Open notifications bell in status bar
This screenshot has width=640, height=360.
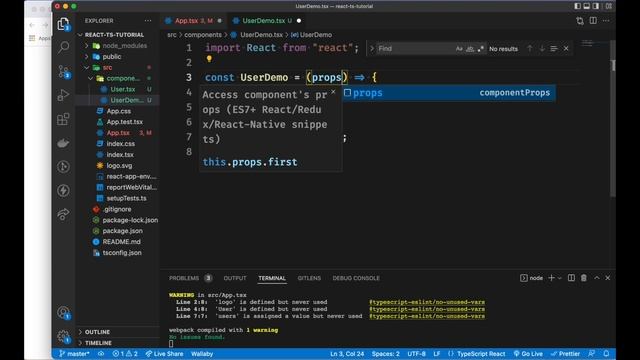606,354
